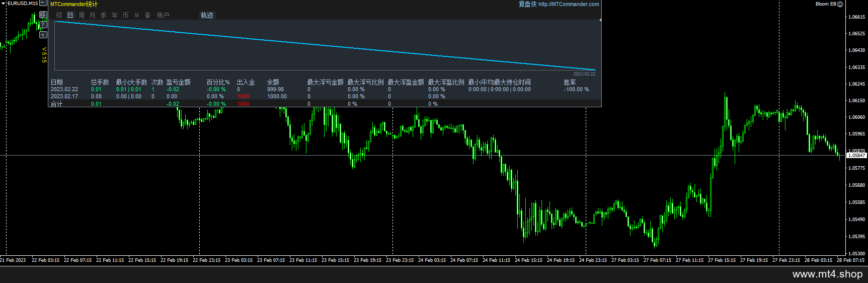Screen dimensions: 868x283
Task: Click the 日期 column header
Action: pyautogui.click(x=57, y=82)
